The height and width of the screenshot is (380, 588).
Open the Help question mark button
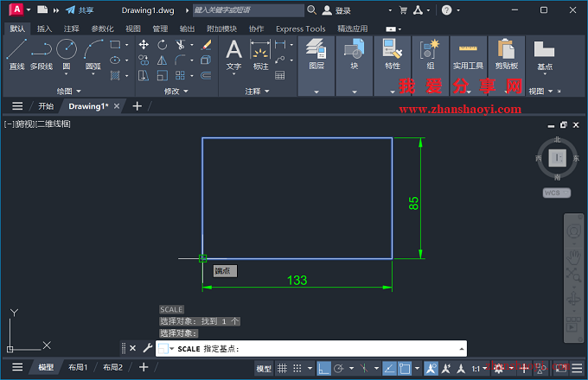tap(446, 10)
